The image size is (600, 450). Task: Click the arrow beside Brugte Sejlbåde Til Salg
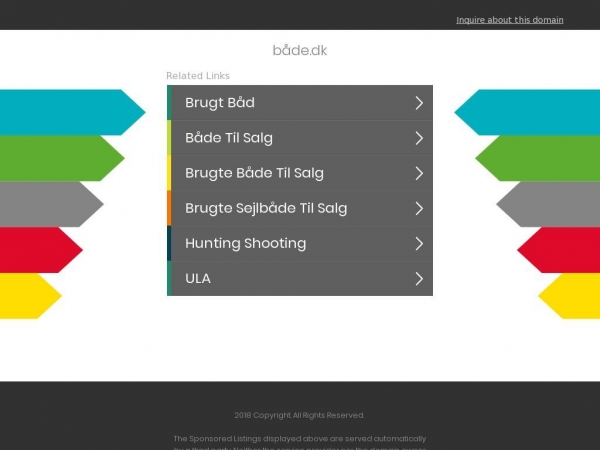pyautogui.click(x=419, y=208)
